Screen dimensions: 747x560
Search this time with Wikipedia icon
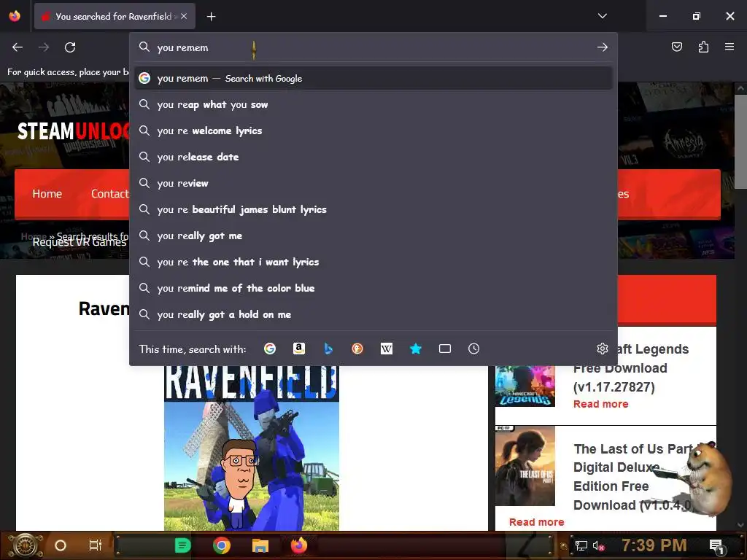tap(387, 349)
